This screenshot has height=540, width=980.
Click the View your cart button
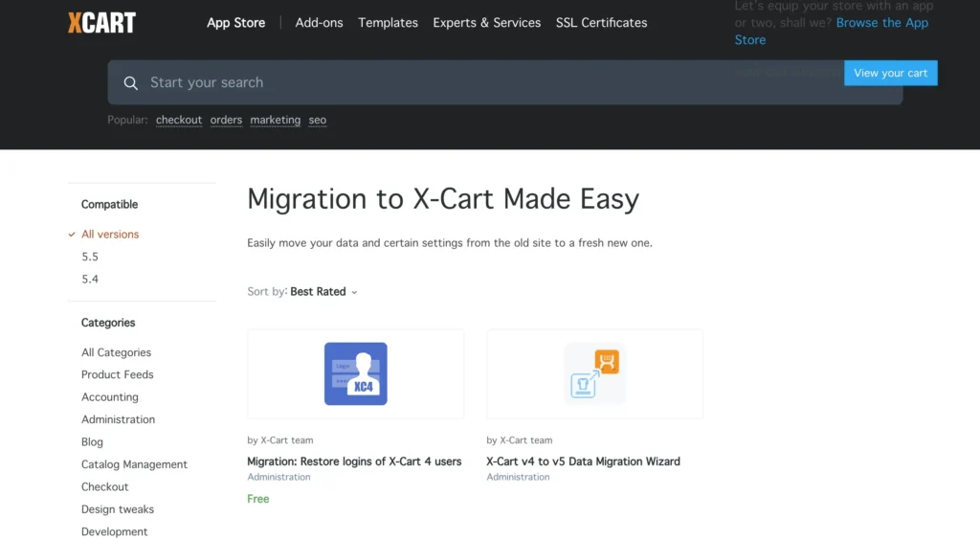pos(891,73)
